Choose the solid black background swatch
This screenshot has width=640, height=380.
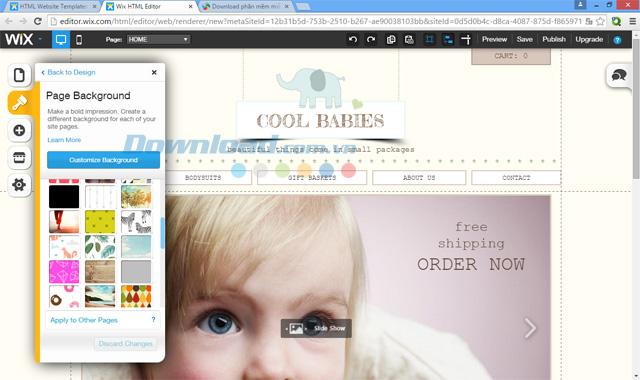(64, 197)
